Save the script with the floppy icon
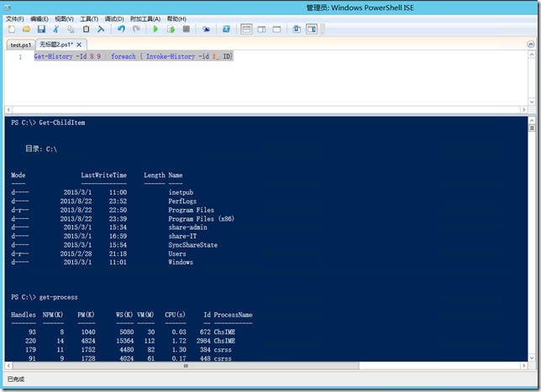This screenshot has height=392, width=541. 41,29
